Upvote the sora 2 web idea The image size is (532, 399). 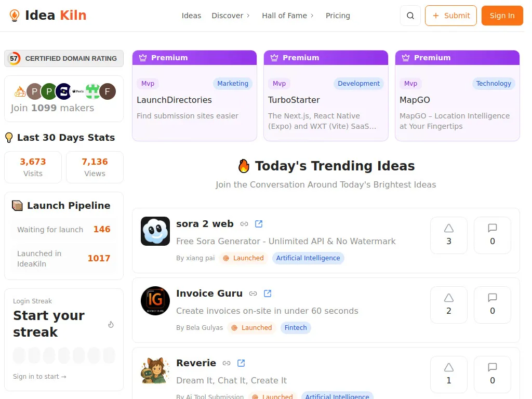(449, 235)
